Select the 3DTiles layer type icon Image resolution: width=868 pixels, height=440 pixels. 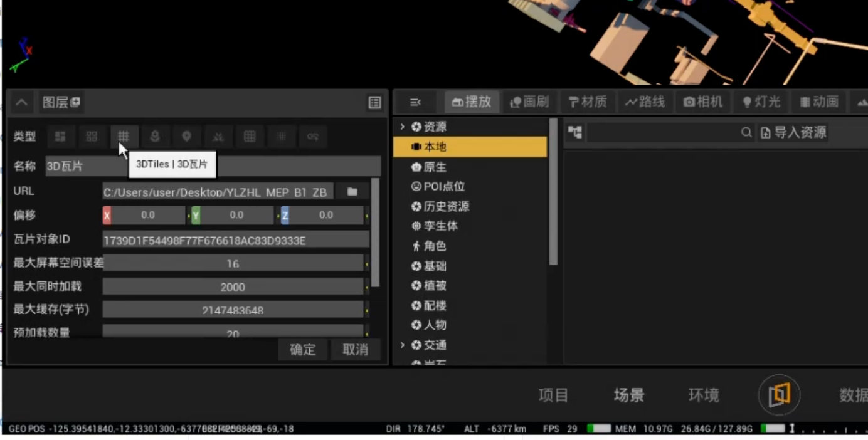click(123, 136)
